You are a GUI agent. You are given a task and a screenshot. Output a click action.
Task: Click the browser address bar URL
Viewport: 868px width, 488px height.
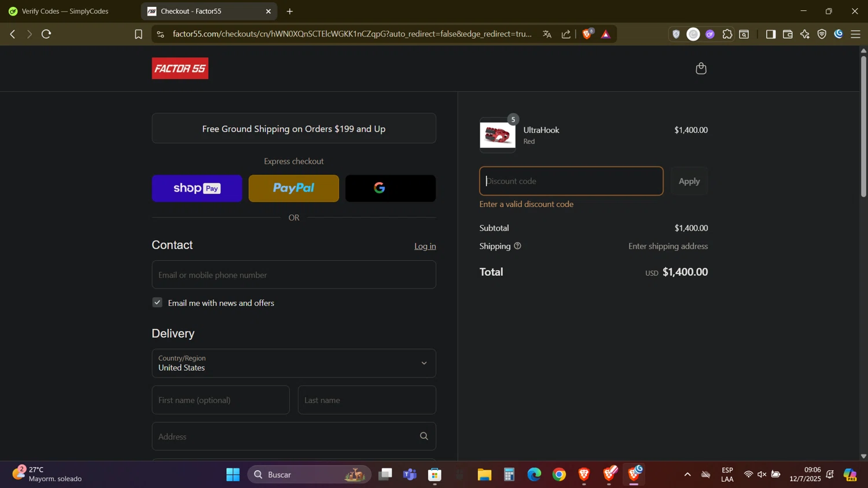pos(352,34)
